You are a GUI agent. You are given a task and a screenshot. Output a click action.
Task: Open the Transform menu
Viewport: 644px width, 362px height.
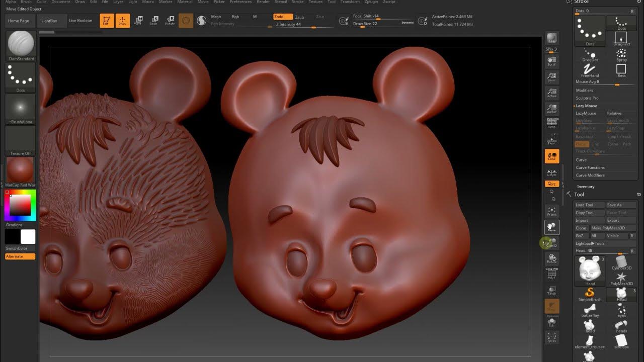350,2
